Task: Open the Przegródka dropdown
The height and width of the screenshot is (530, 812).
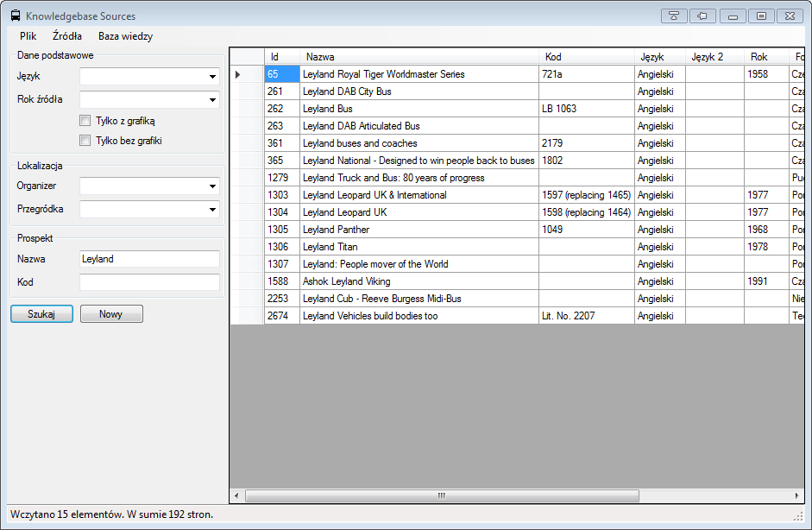Action: tap(212, 209)
